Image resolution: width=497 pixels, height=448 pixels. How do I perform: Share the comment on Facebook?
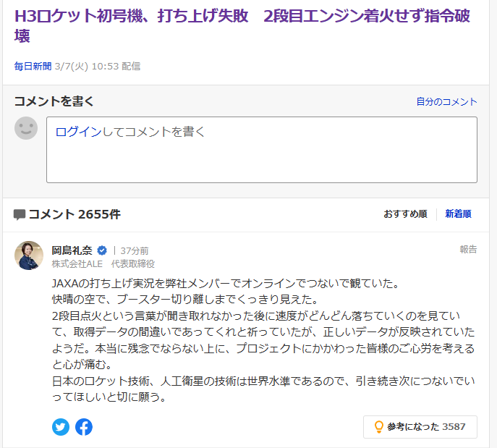[x=84, y=427]
